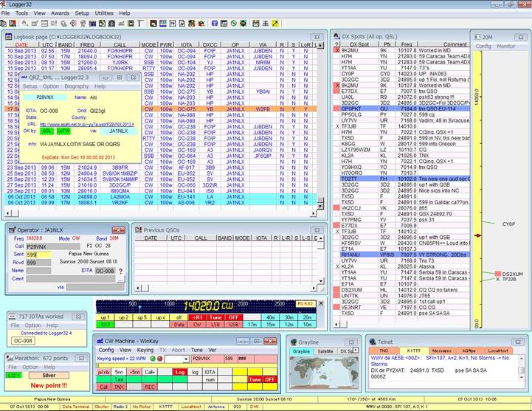This screenshot has height=411, width=532.
Task: Switch radio mode to USB
Action: click(233, 325)
